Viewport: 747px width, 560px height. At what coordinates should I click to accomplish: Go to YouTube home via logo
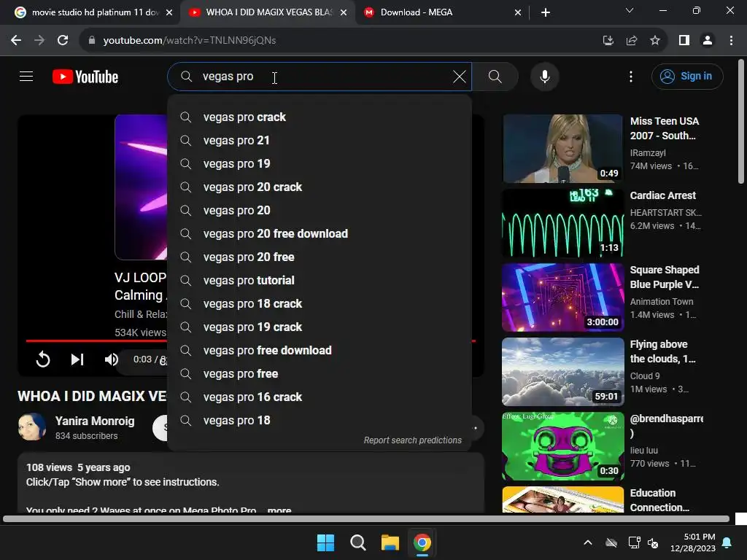[x=85, y=77]
